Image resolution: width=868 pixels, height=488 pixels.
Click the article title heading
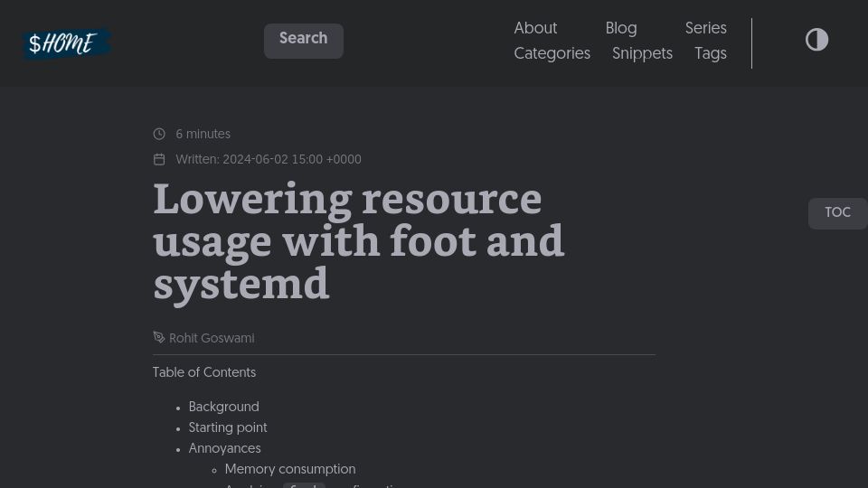(x=359, y=242)
